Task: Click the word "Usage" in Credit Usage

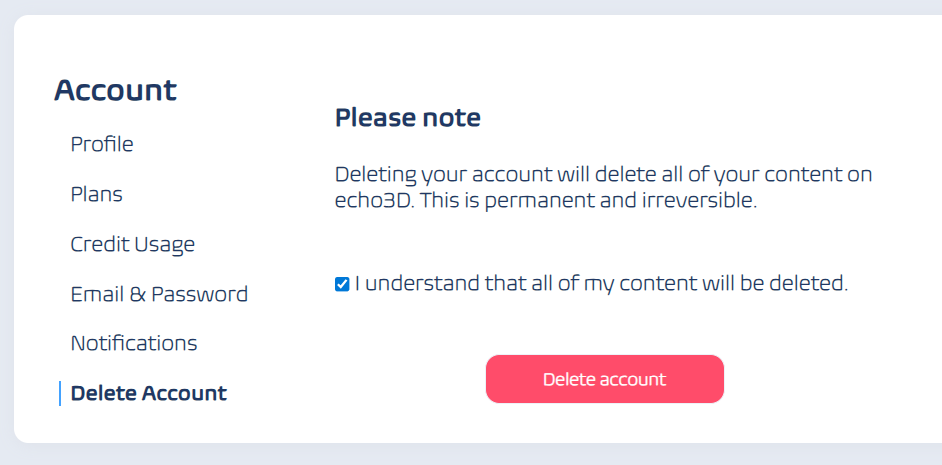Action: [x=166, y=244]
